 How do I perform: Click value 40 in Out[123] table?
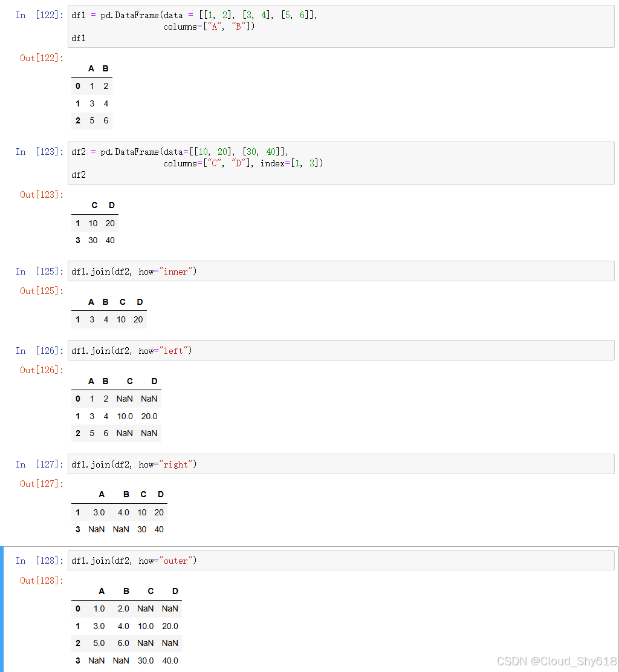[110, 240]
